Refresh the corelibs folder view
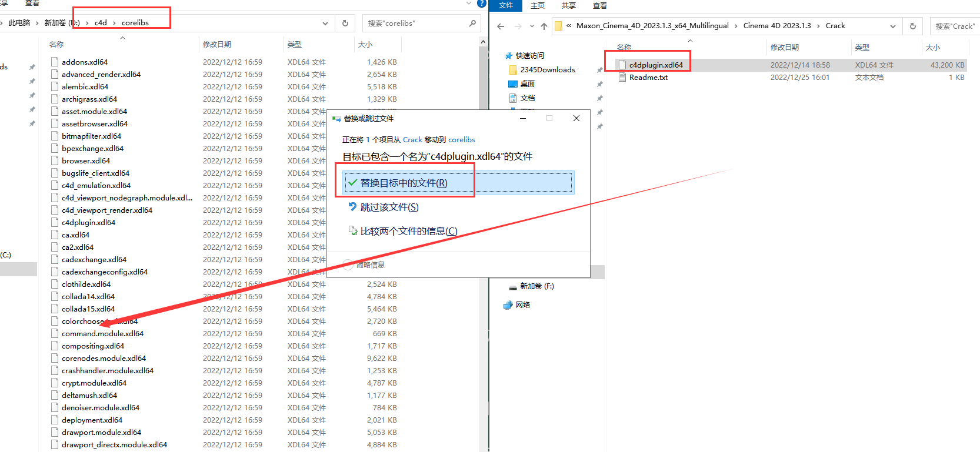This screenshot has width=980, height=452. click(345, 23)
